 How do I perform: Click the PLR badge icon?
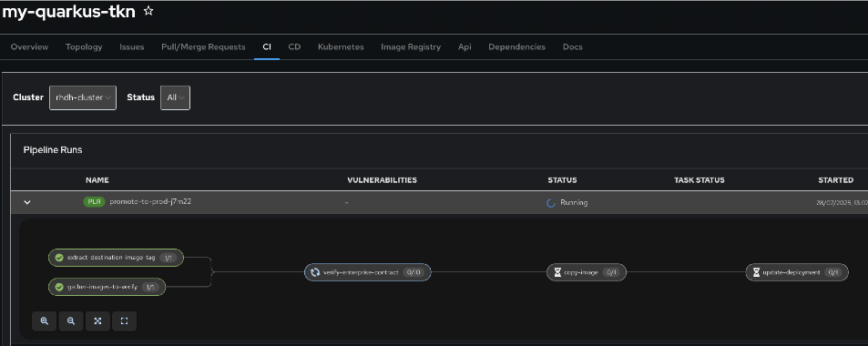point(94,202)
